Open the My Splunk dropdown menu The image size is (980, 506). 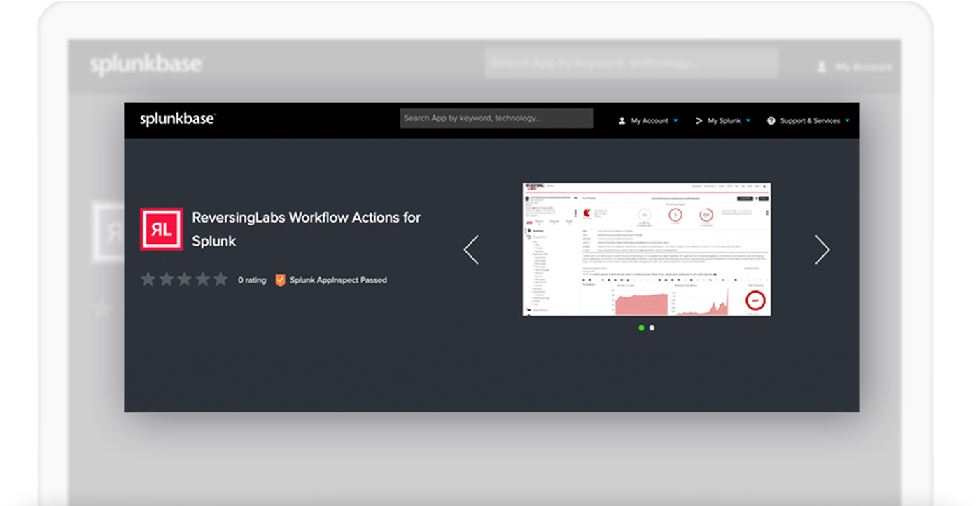(722, 120)
